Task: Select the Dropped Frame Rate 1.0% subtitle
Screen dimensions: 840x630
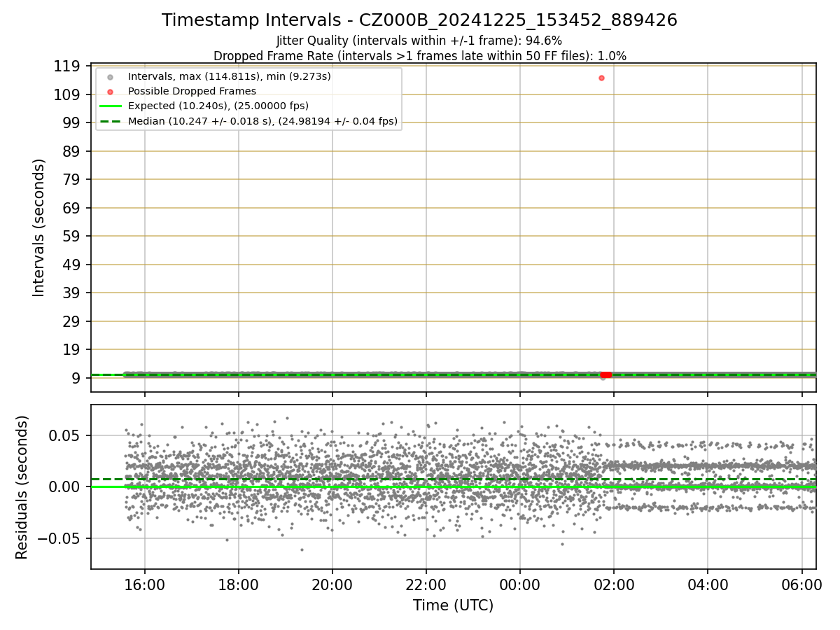Action: 419,55
